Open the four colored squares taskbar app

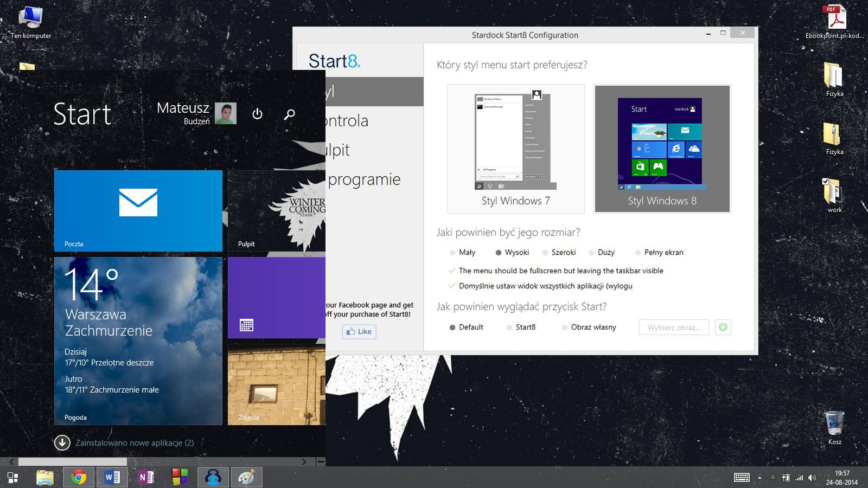pyautogui.click(x=180, y=477)
